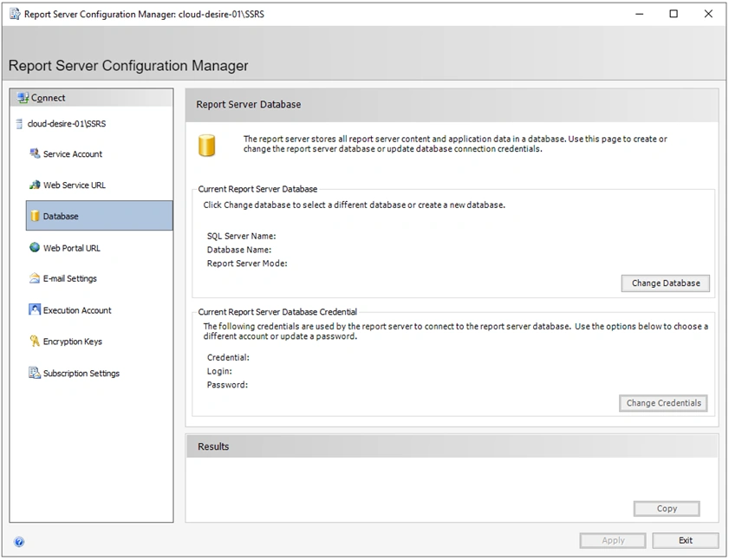The height and width of the screenshot is (560, 729).
Task: Click the Apply button
Action: (x=613, y=540)
